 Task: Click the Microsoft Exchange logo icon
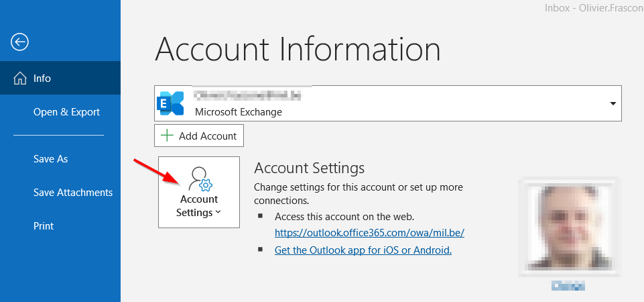[170, 103]
